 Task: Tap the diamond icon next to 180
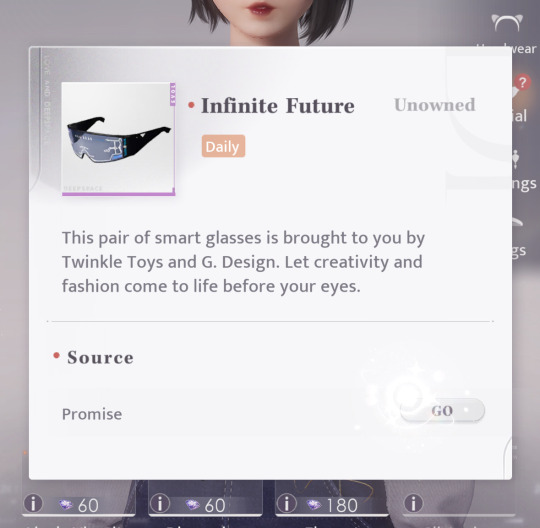tap(314, 505)
